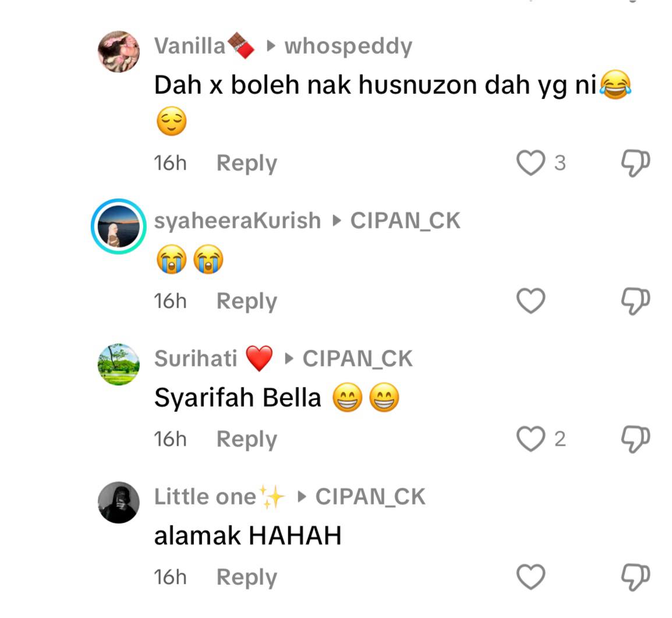Dislike Vanilla's comment with thumbs-down icon
Image resolution: width=672 pixels, height=618 pixels.
click(x=635, y=163)
